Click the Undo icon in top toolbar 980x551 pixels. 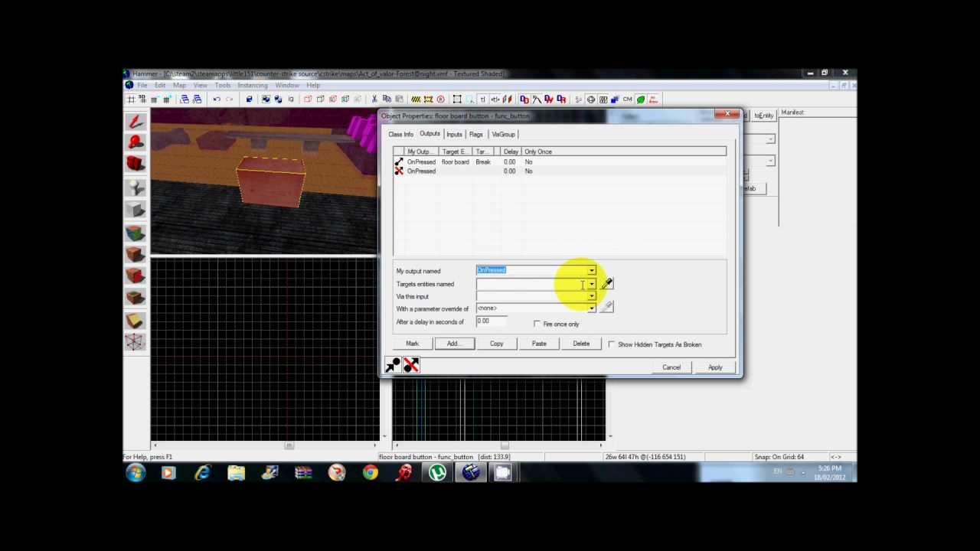(x=217, y=99)
